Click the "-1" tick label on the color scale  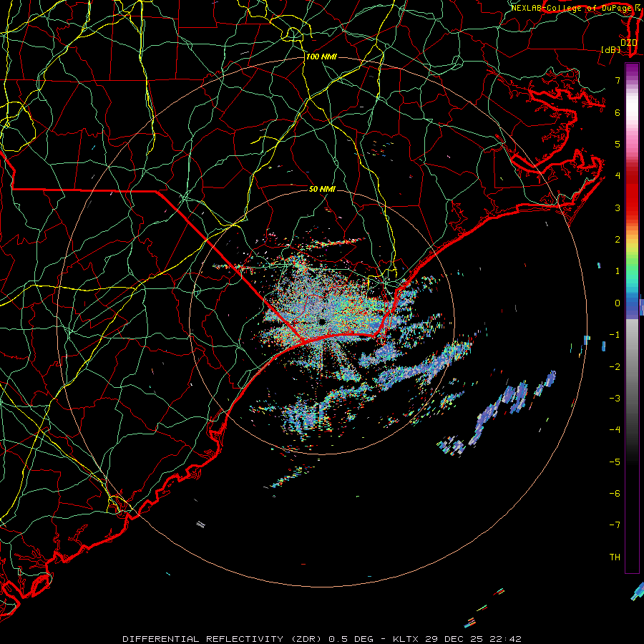coord(615,335)
